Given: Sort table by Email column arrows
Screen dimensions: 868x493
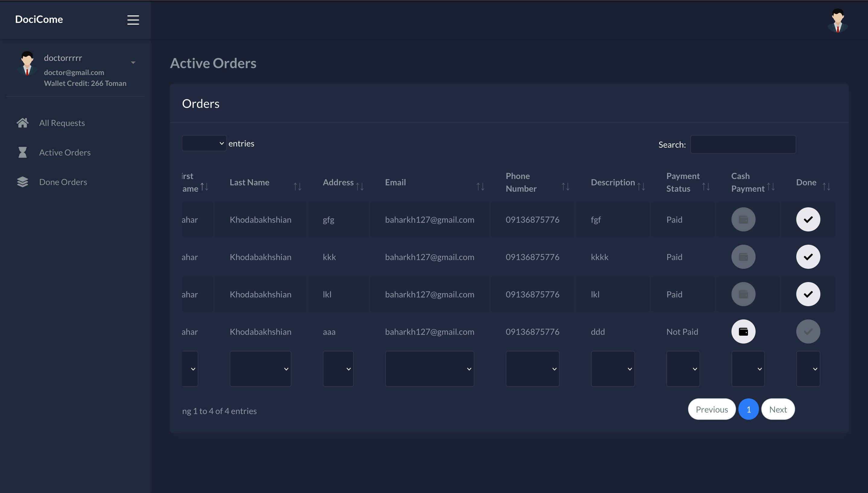Looking at the screenshot, I should pos(480,187).
